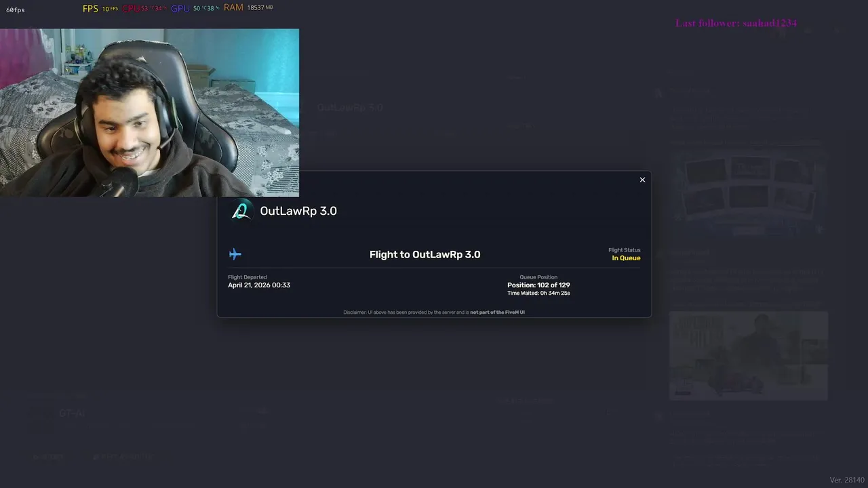
Task: Click 'Position: 102 of 129' text
Action: 538,285
